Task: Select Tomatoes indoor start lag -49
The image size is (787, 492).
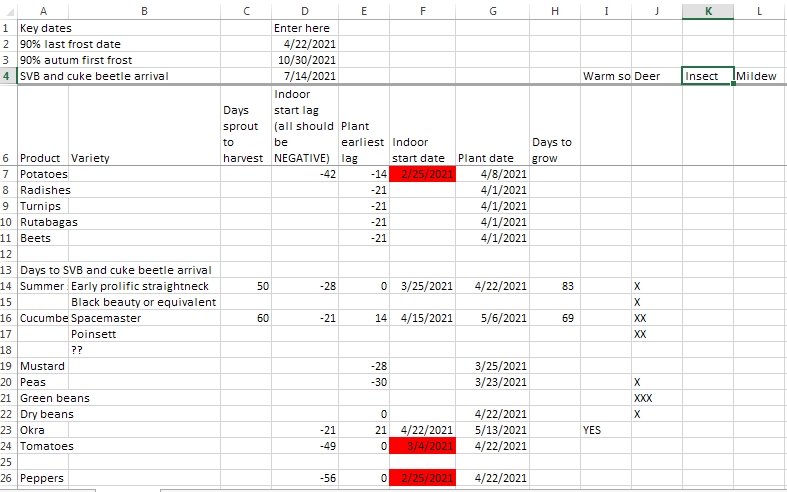Action: point(305,446)
